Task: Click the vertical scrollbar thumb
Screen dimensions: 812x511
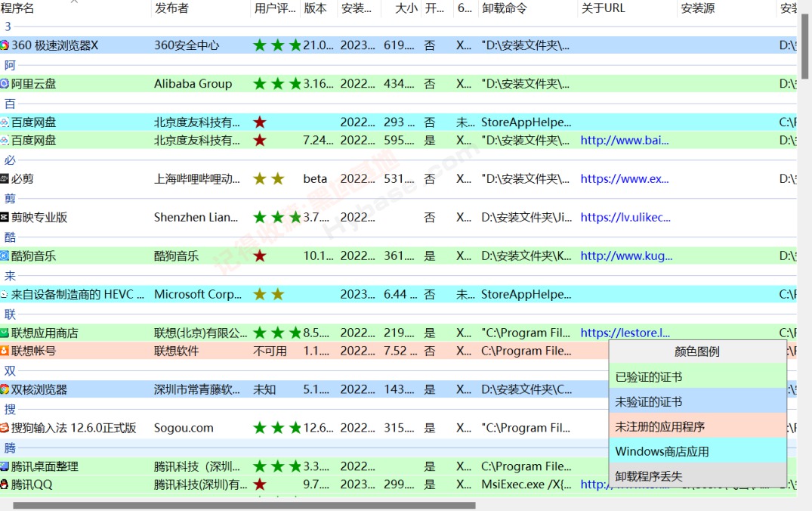Action: pyautogui.click(x=804, y=47)
